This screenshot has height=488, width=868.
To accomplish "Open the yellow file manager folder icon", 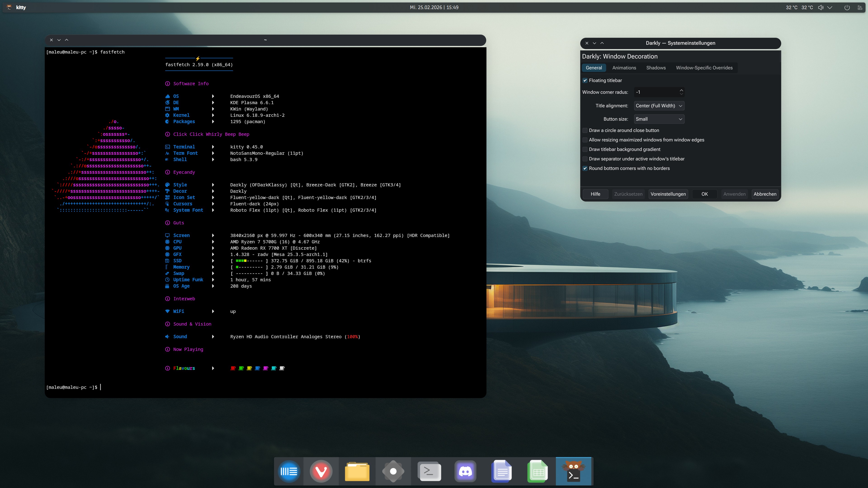I will pyautogui.click(x=357, y=471).
